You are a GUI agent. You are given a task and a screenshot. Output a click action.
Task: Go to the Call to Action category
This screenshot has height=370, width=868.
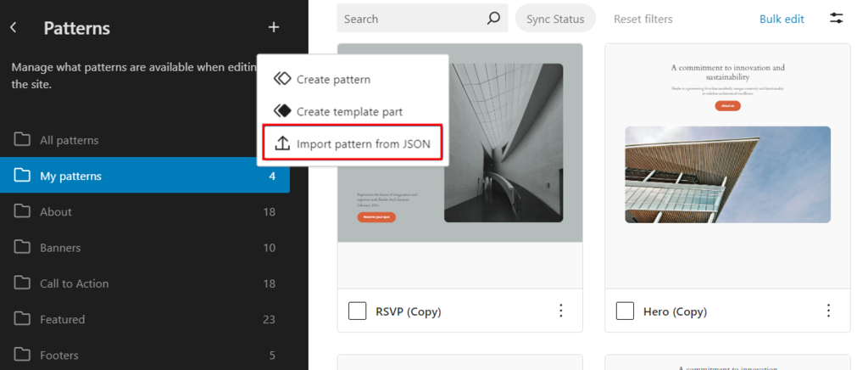(74, 283)
